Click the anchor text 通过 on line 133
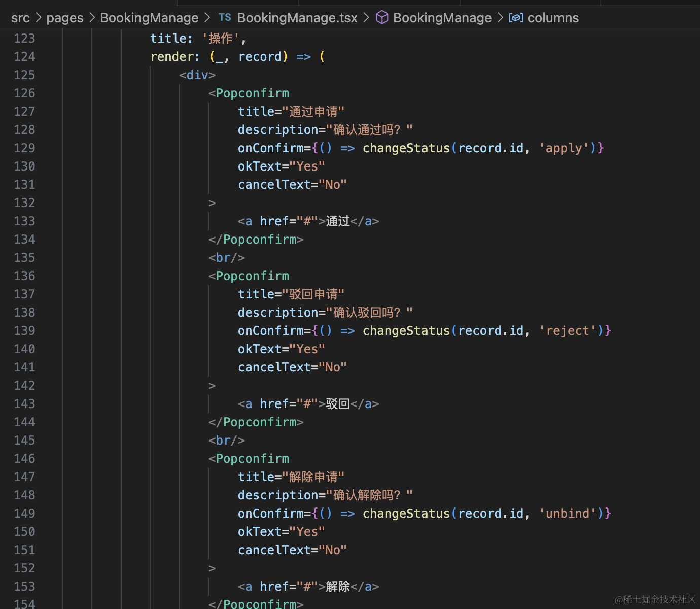This screenshot has height=609, width=700. point(338,221)
